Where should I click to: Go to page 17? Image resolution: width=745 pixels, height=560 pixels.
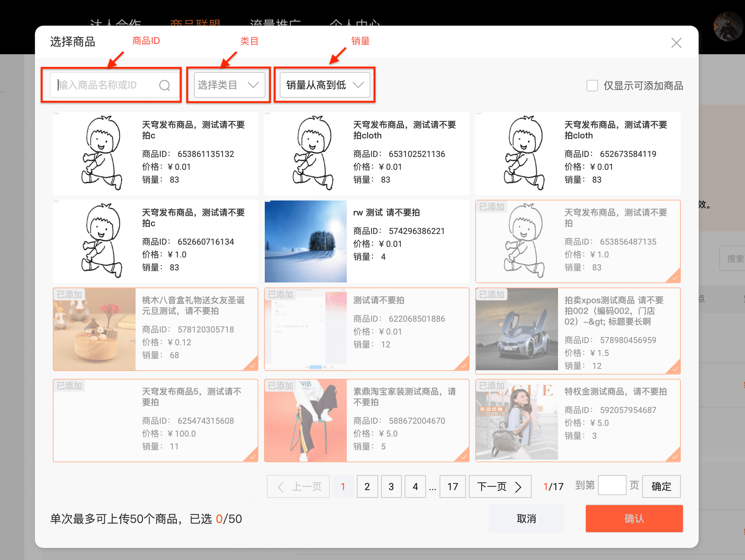click(452, 487)
